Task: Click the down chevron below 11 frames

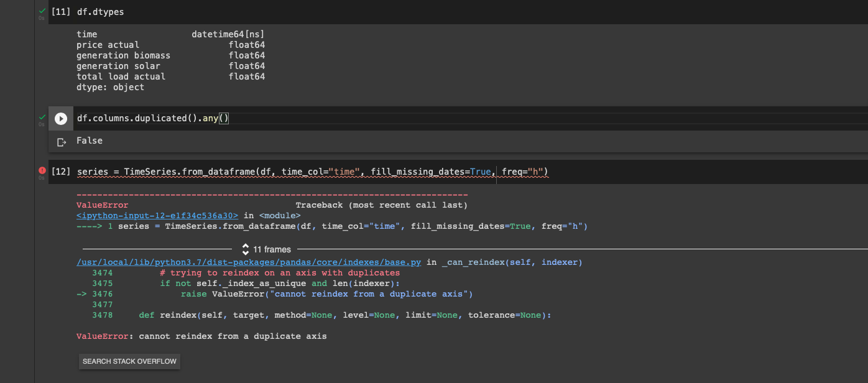Action: point(246,251)
